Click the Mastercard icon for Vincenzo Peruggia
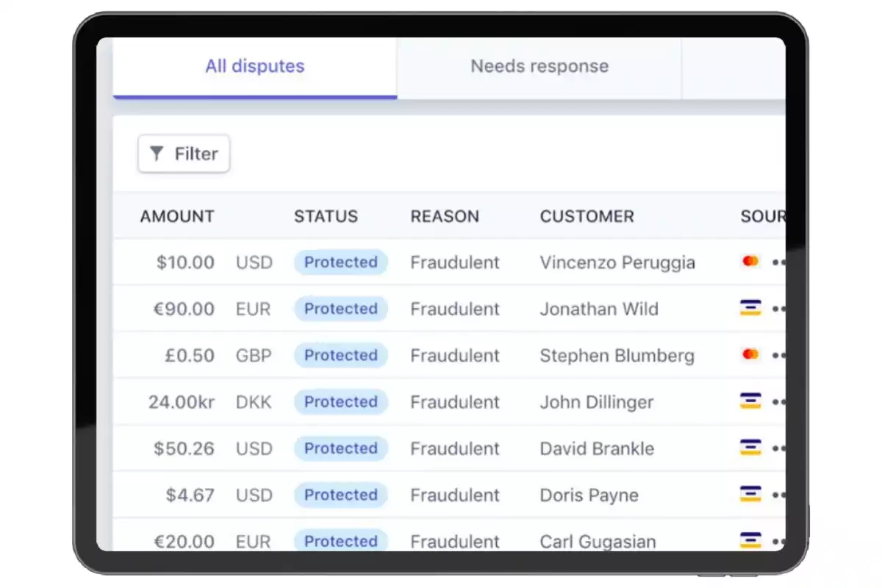Image resolution: width=882 pixels, height=588 pixels. (x=750, y=262)
